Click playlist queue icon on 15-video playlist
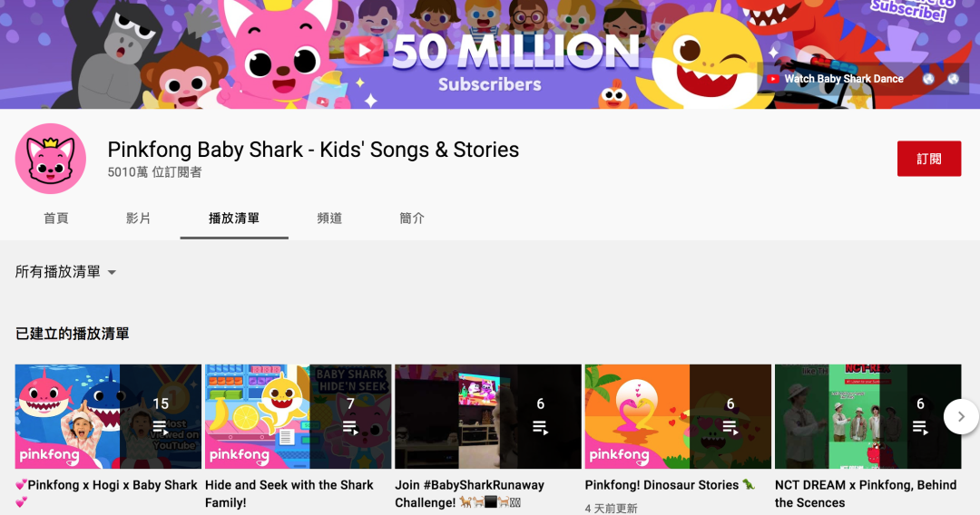The width and height of the screenshot is (980, 515). point(161,427)
